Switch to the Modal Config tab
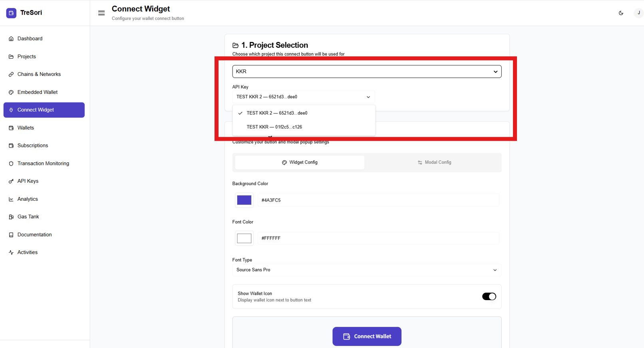The width and height of the screenshot is (644, 348). click(434, 162)
